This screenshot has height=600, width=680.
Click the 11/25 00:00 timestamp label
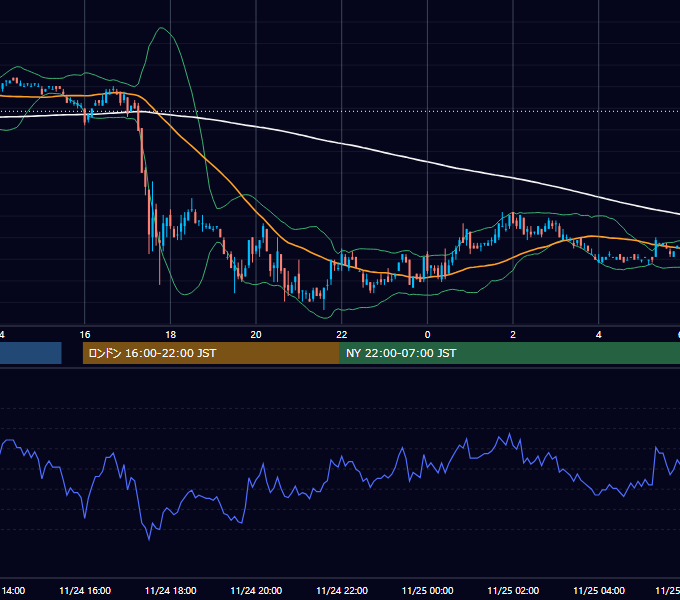[427, 590]
